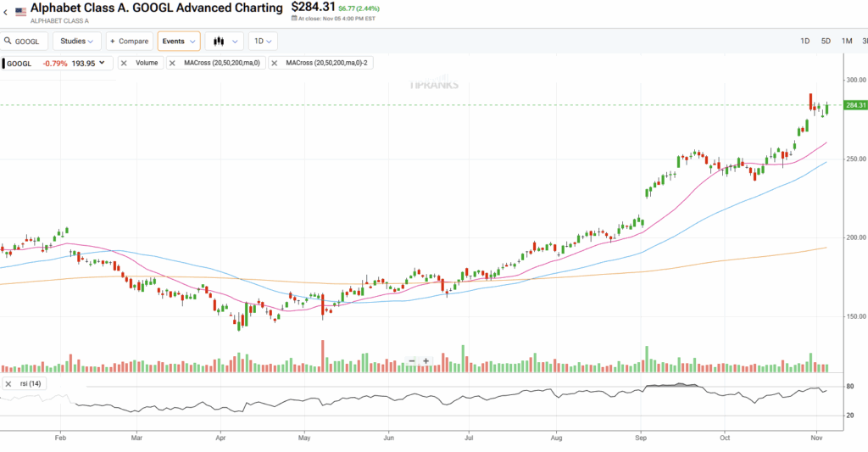868x452 pixels.
Task: Remove the MACross (20,50,200,ma,0)-2 overlay
Action: pos(275,63)
